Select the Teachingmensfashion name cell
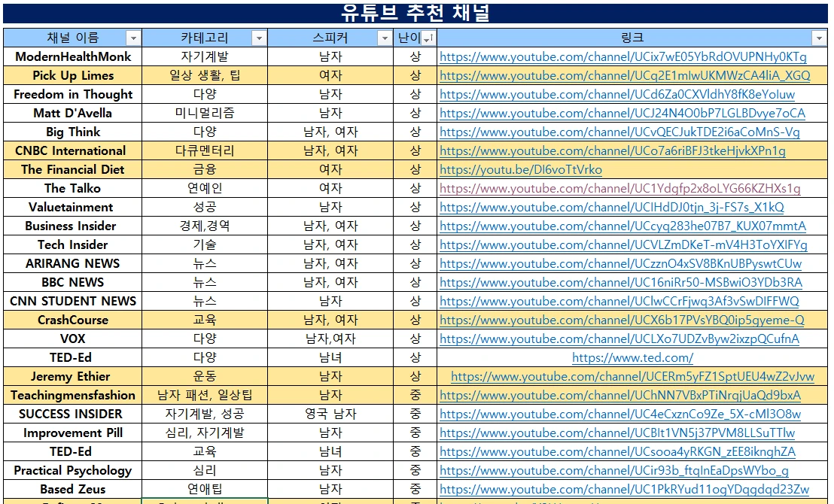This screenshot has height=504, width=834. 73,396
